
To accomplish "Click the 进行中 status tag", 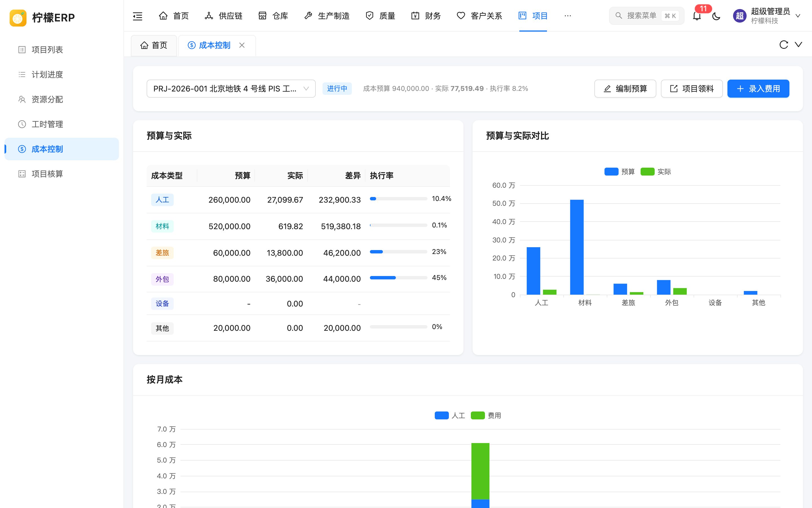I will (x=337, y=89).
